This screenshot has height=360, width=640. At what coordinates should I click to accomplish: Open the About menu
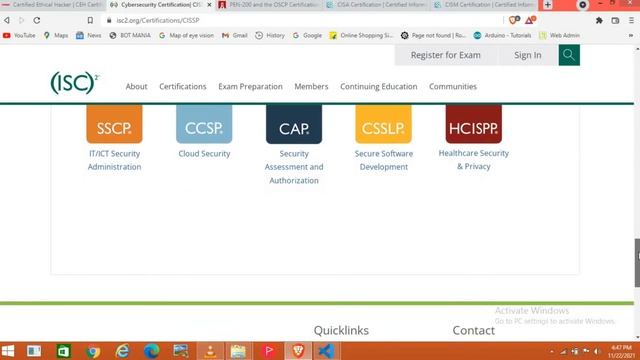(136, 87)
